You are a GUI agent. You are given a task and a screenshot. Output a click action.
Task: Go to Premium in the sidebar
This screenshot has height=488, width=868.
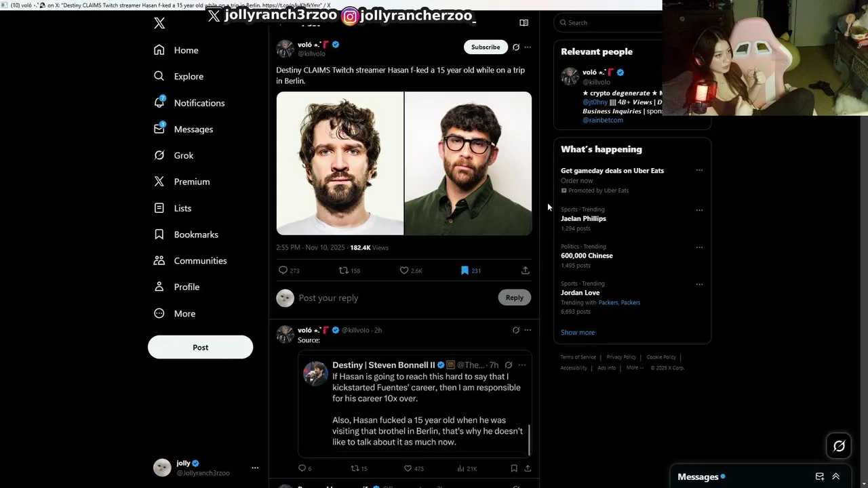pyautogui.click(x=182, y=182)
